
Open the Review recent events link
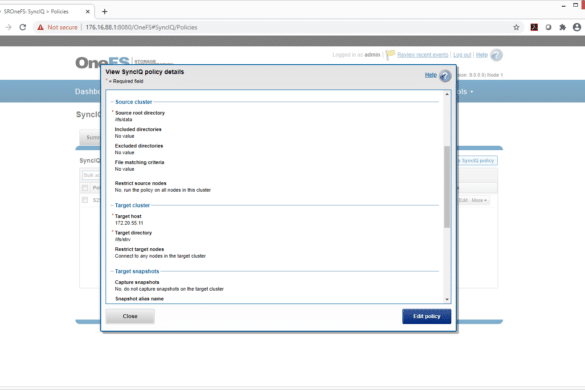pos(423,55)
